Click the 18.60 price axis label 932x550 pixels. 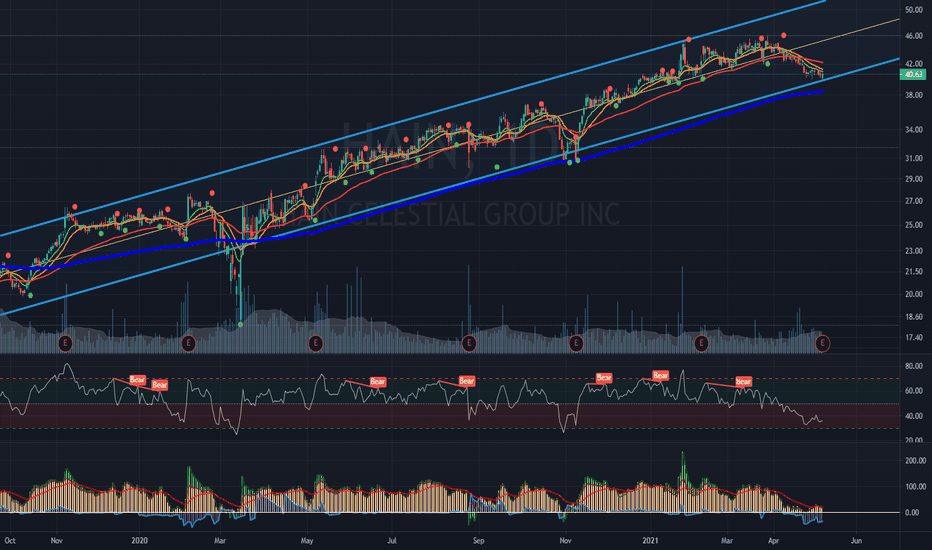(913, 317)
